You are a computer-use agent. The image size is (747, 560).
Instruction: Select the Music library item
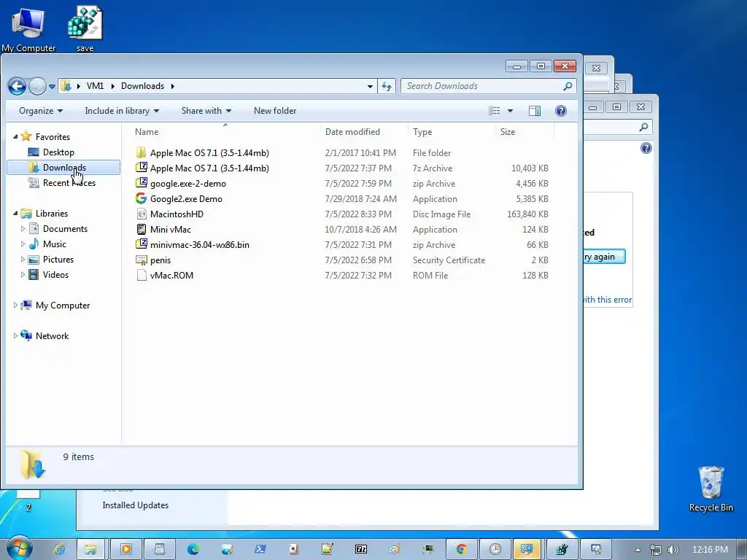(54, 244)
